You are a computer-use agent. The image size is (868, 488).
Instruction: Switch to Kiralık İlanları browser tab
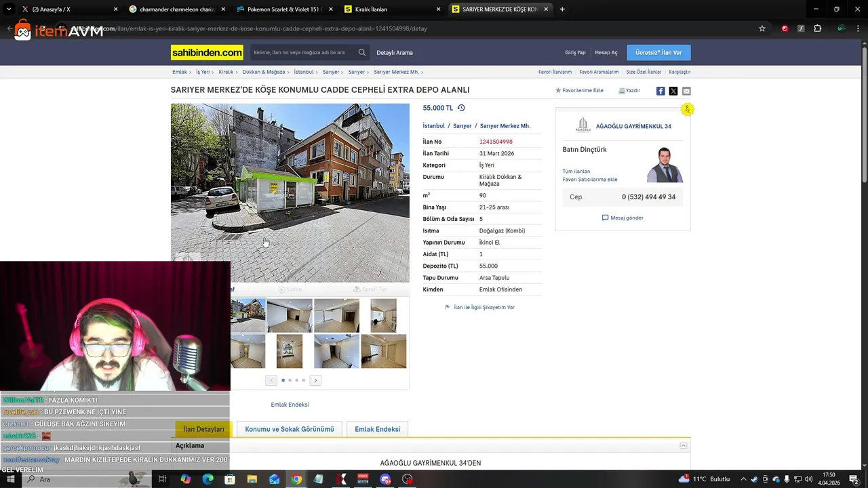[x=392, y=9]
